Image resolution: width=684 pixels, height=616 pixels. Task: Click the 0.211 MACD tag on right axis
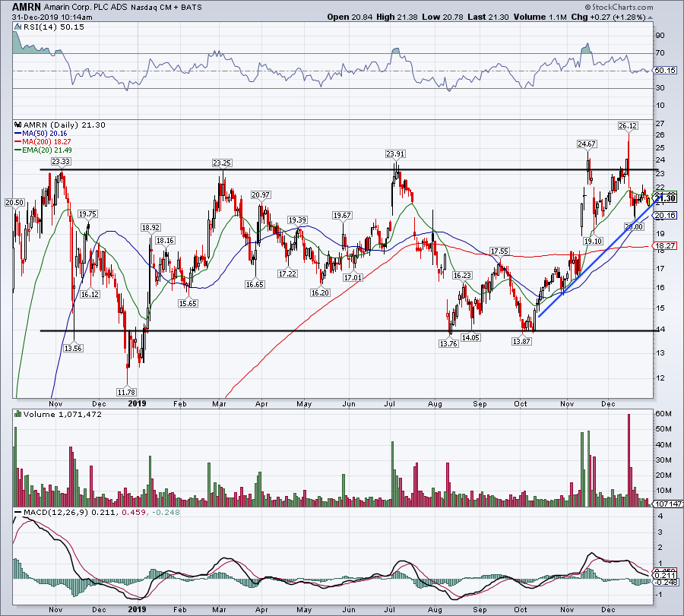pyautogui.click(x=665, y=577)
